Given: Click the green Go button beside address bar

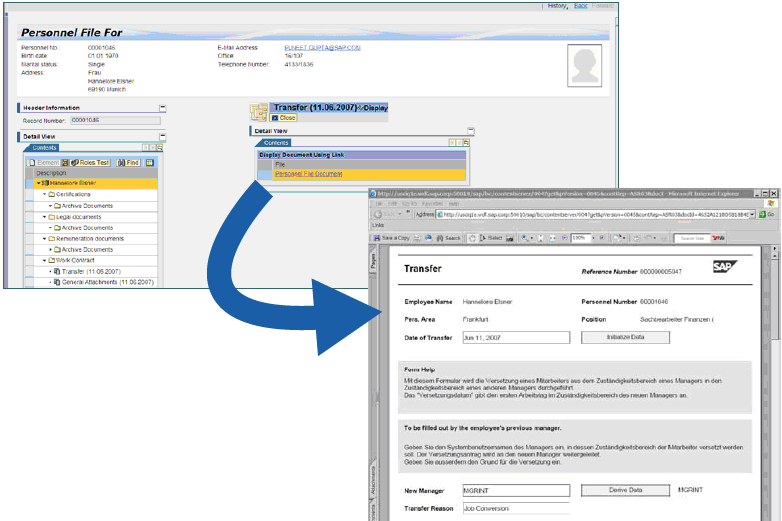Looking at the screenshot, I should click(x=766, y=214).
